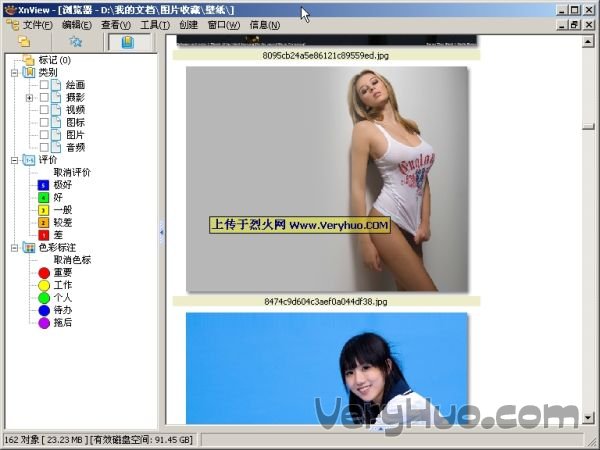600x450 pixels.
Task: Expand the 摄影 category node
Action: (x=30, y=98)
